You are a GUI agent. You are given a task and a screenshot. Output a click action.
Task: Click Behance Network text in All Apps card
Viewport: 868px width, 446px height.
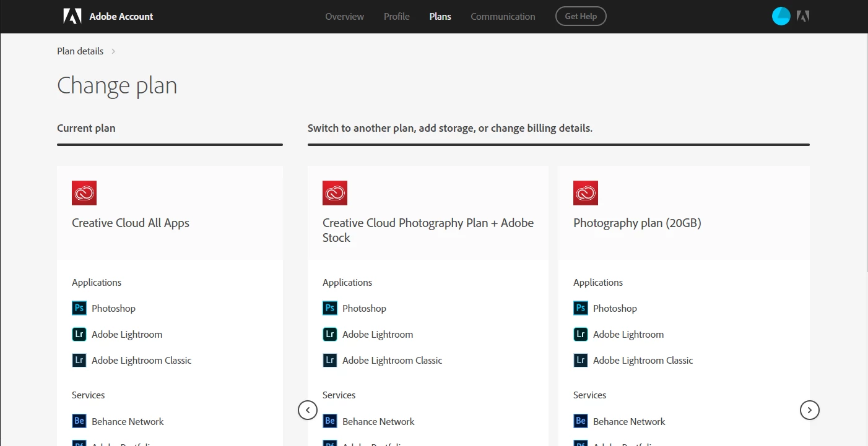128,421
